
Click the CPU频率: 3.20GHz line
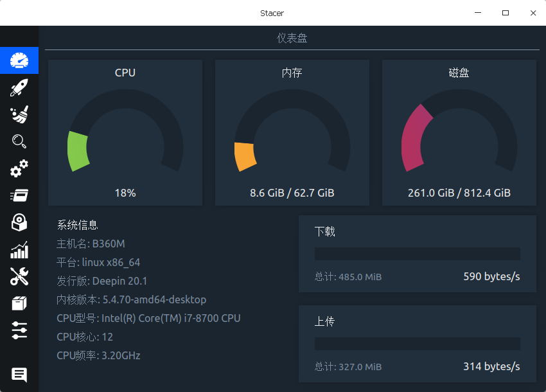[x=98, y=355]
